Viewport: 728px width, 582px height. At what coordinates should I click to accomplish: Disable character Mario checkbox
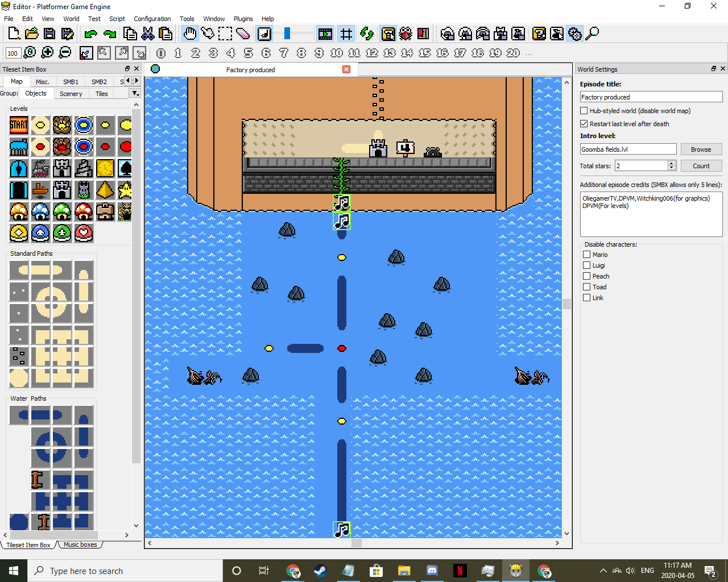click(587, 255)
